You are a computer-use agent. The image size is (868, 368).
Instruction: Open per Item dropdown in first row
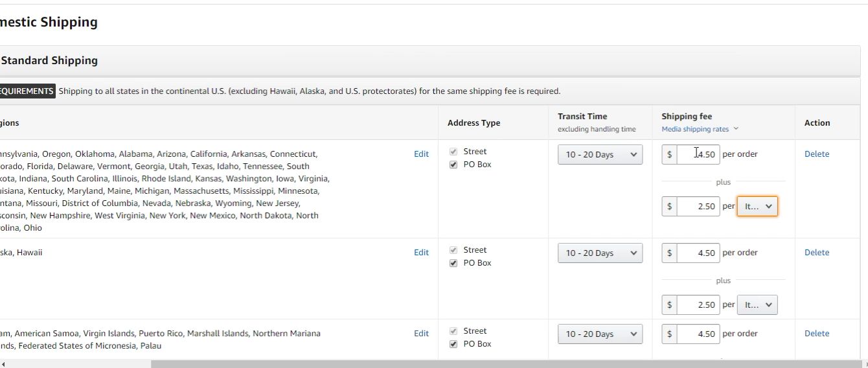[757, 207]
